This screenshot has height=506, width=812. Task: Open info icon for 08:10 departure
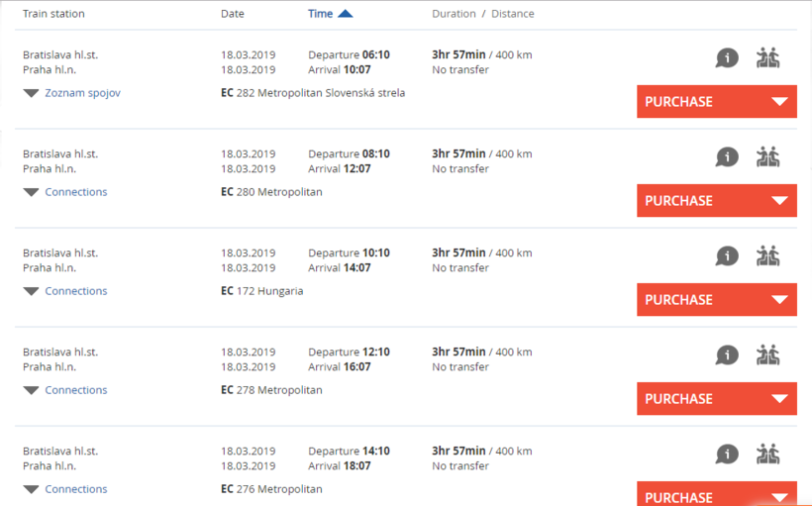pos(727,157)
